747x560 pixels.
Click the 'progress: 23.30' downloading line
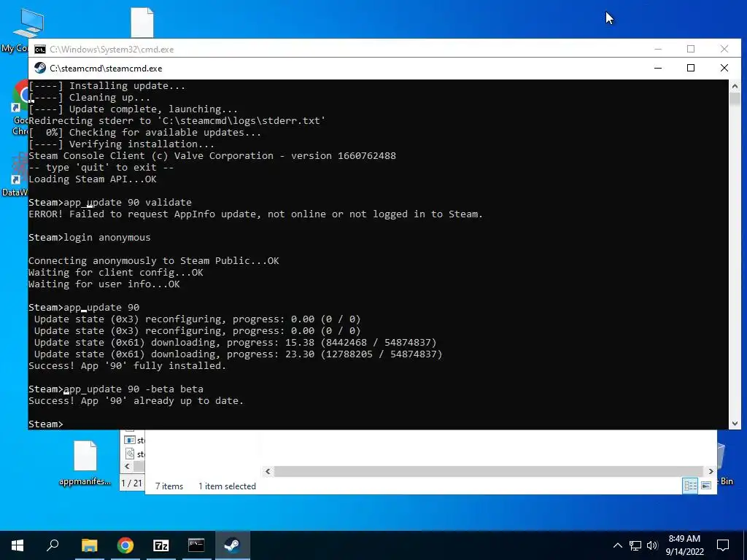point(239,354)
